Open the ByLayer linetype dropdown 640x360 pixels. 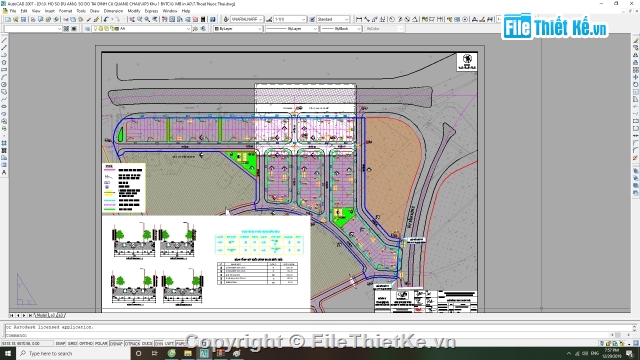291,29
